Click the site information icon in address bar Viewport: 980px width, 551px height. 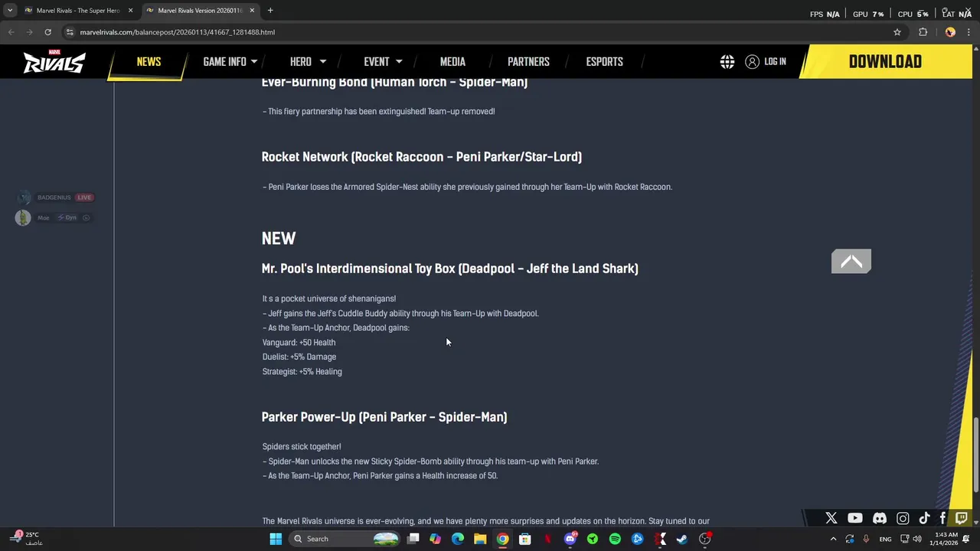click(x=70, y=32)
